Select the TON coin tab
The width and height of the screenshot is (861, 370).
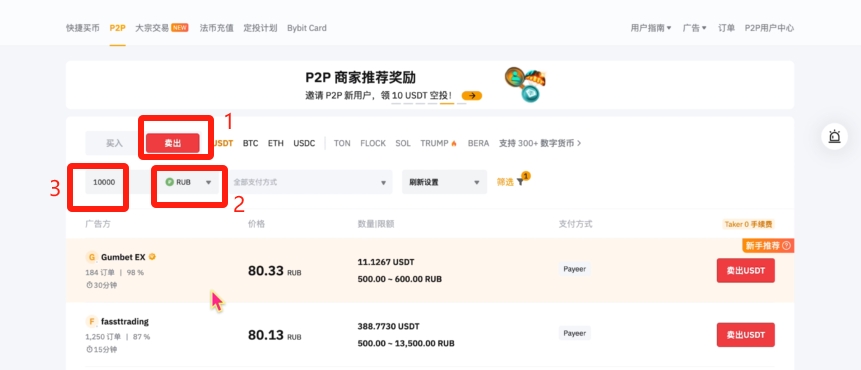click(342, 143)
